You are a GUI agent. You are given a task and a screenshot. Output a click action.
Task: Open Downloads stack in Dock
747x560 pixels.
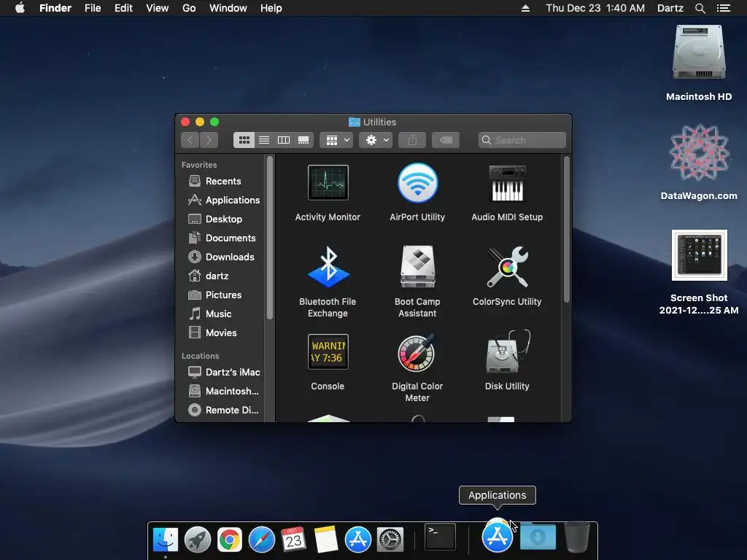538,536
